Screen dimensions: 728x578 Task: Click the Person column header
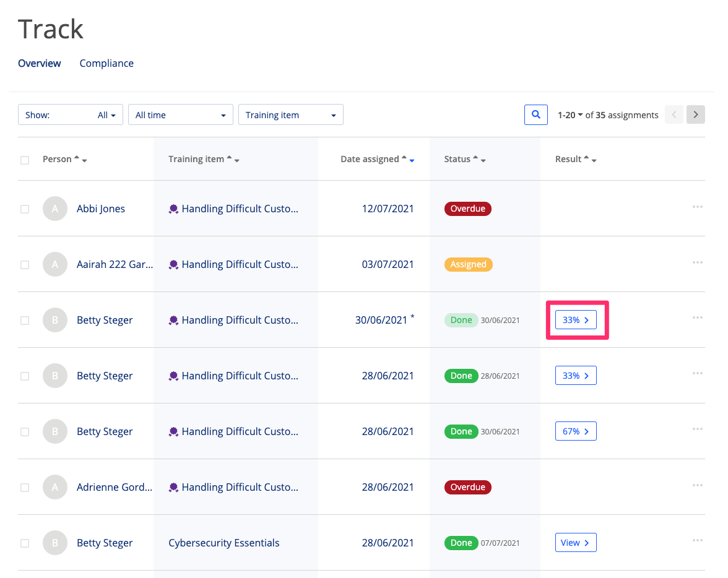(57, 159)
